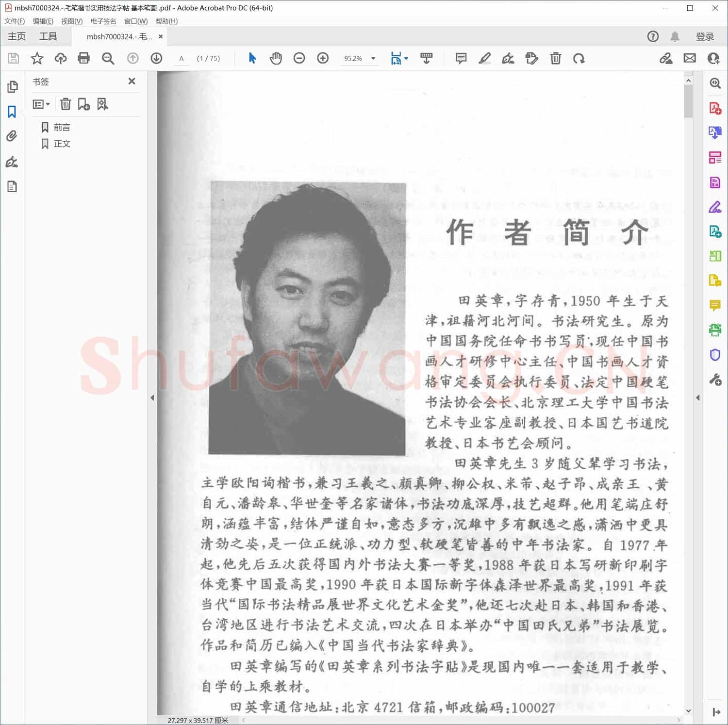The height and width of the screenshot is (725, 728).
Task: Select the Hand tool in the toolbar
Action: (275, 58)
